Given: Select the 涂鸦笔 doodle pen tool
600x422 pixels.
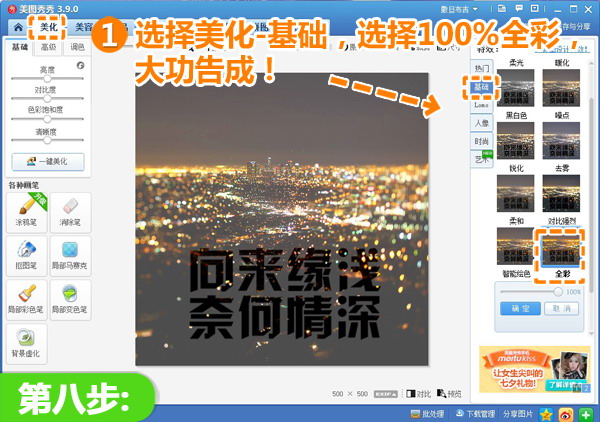Looking at the screenshot, I should coord(27,213).
